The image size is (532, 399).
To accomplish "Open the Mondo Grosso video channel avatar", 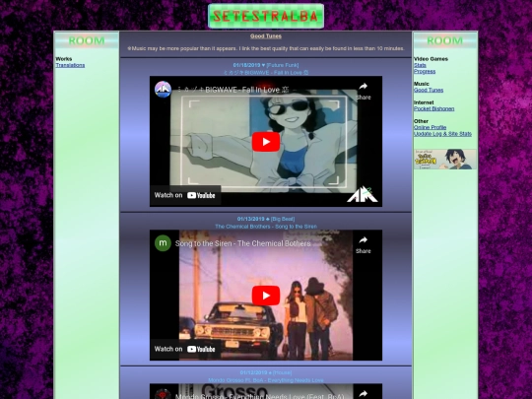I will [163, 394].
